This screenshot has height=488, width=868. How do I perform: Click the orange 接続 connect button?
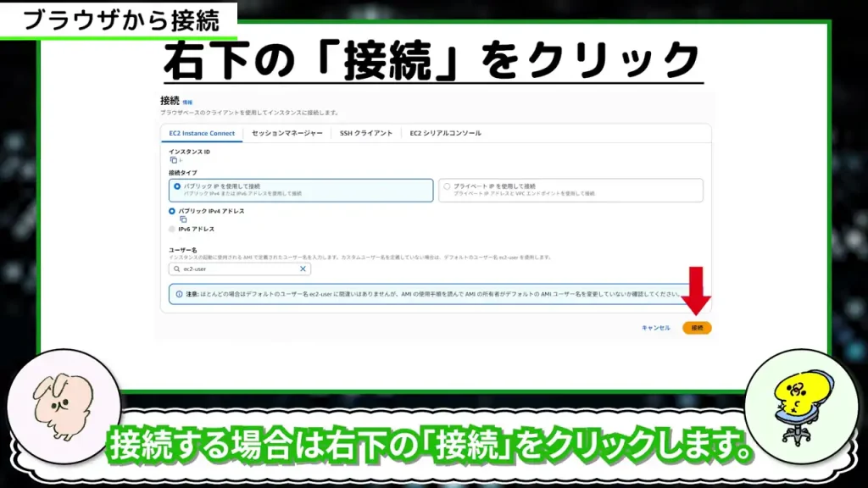pyautogui.click(x=697, y=328)
